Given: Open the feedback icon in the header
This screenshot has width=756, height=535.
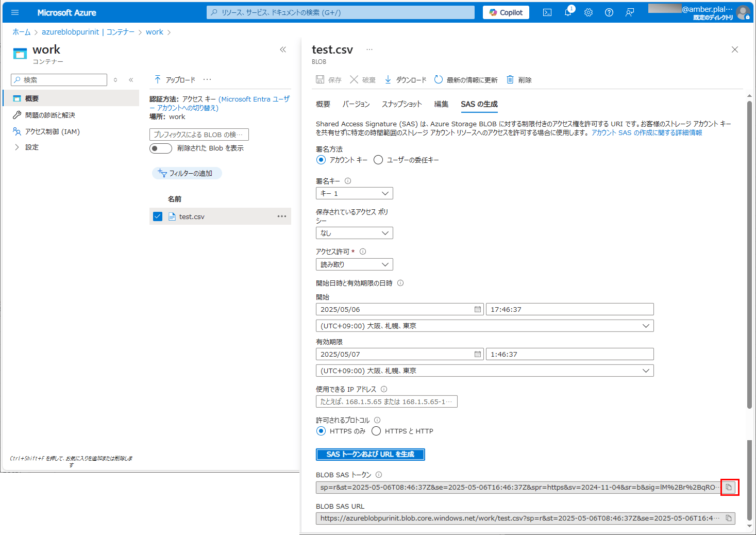Looking at the screenshot, I should [x=630, y=12].
